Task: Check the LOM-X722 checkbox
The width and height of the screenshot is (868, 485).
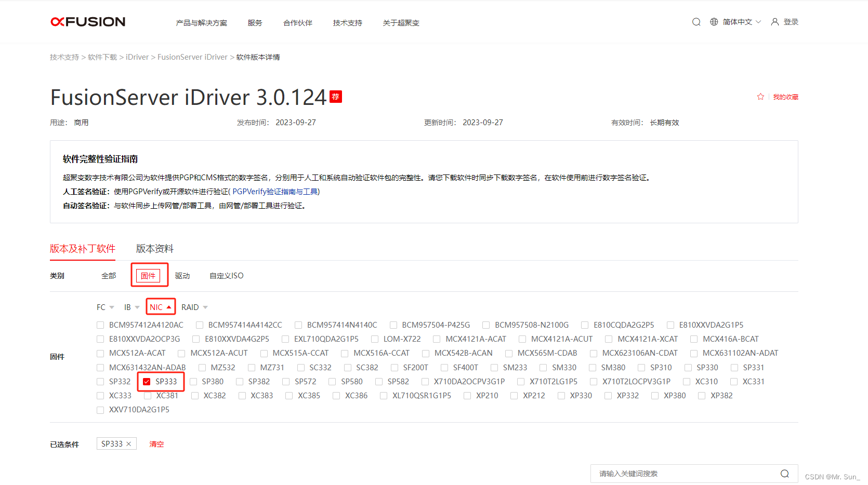Action: coord(375,339)
